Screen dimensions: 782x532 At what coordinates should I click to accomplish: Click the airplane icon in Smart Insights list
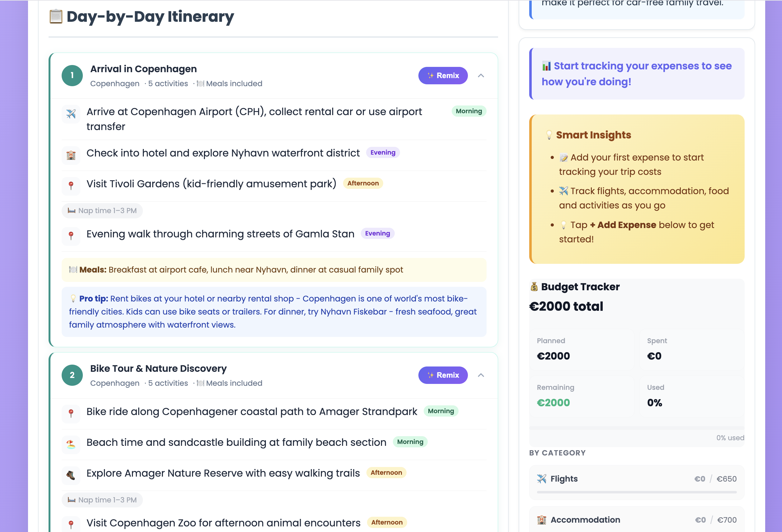pyautogui.click(x=563, y=191)
